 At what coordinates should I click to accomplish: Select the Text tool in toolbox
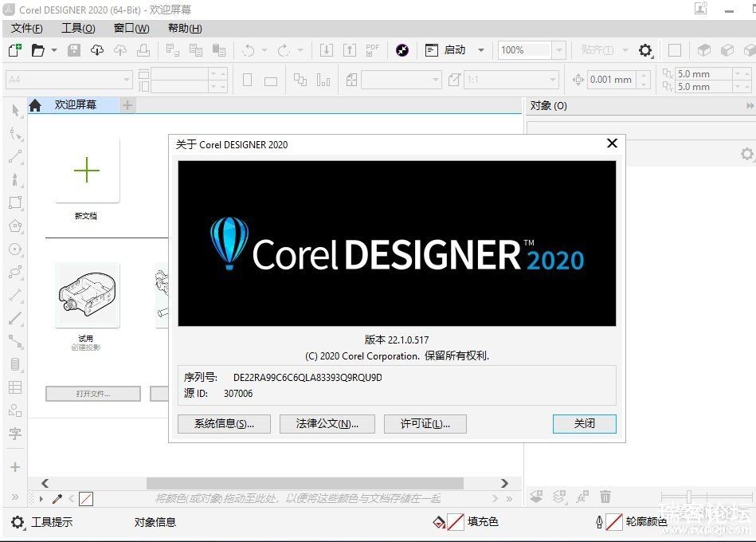[x=15, y=434]
